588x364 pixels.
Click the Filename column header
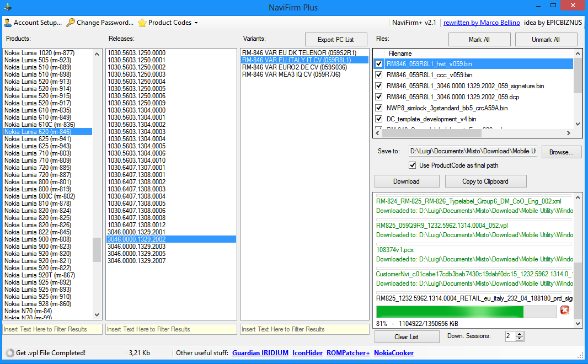(400, 53)
